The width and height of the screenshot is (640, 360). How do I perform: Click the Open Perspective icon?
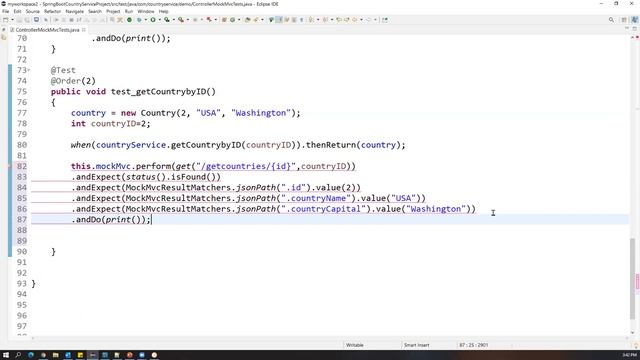(x=624, y=20)
